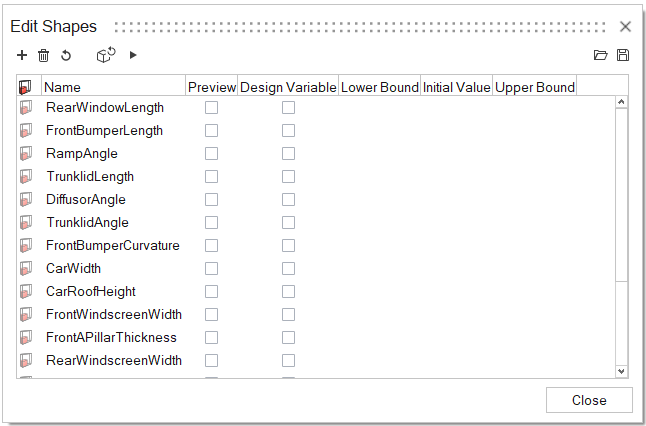Image resolution: width=646 pixels, height=426 pixels.
Task: Enable Preview for RearWindowLength
Action: (x=211, y=107)
